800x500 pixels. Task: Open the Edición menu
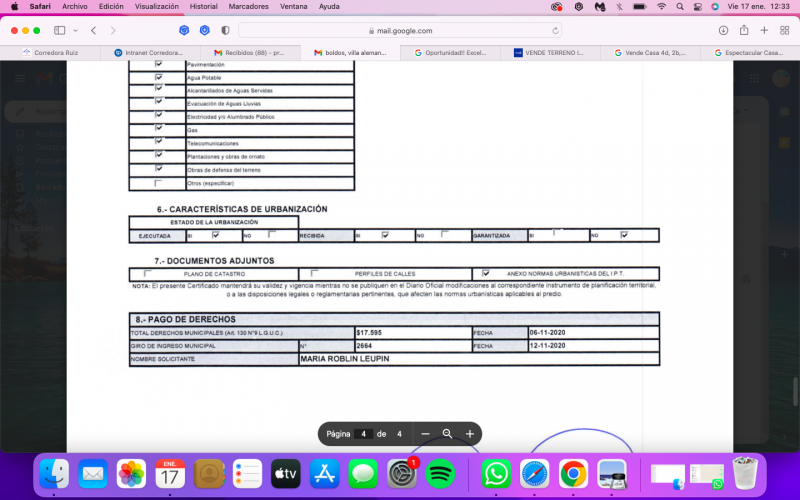(x=111, y=7)
